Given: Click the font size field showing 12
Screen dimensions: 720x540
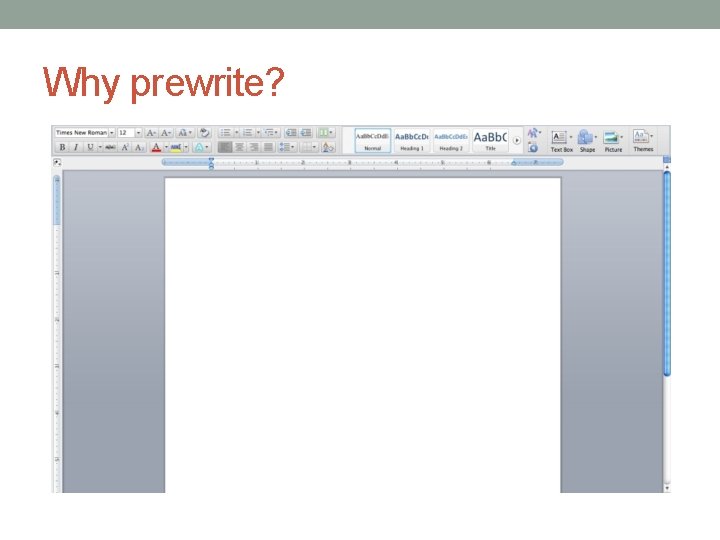Looking at the screenshot, I should [x=126, y=132].
